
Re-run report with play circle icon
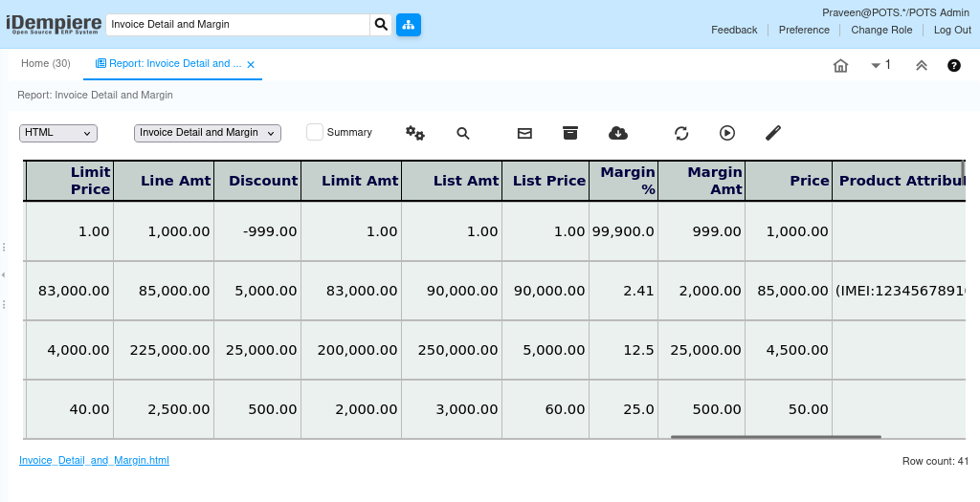pyautogui.click(x=727, y=133)
